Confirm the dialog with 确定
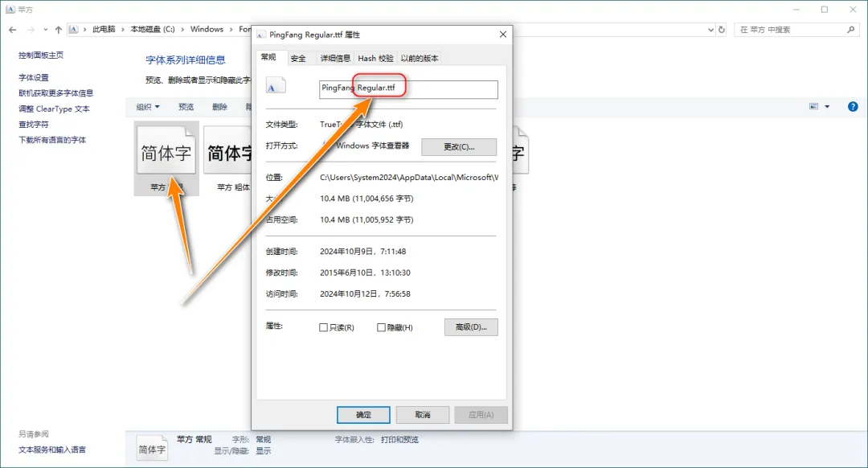Viewport: 868px width, 468px height. (363, 415)
